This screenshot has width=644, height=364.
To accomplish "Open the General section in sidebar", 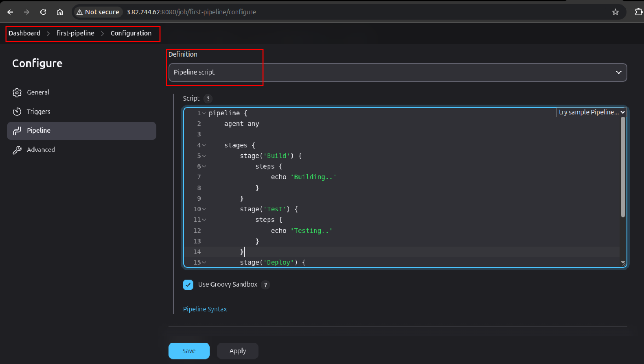I will point(81,93).
